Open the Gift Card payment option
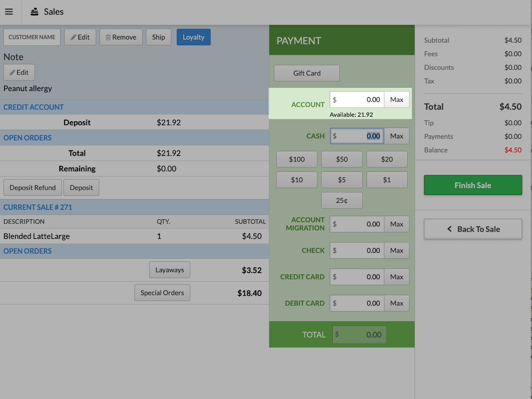The height and width of the screenshot is (399, 532). tap(306, 73)
